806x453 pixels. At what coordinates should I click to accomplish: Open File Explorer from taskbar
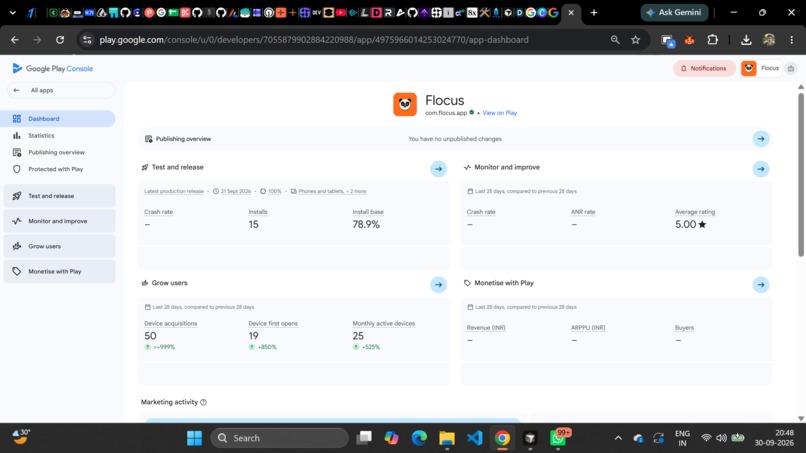(447, 438)
